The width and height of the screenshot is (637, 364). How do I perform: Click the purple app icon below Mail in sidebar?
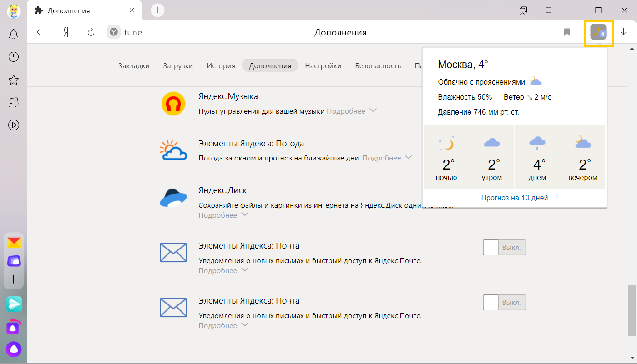14,261
